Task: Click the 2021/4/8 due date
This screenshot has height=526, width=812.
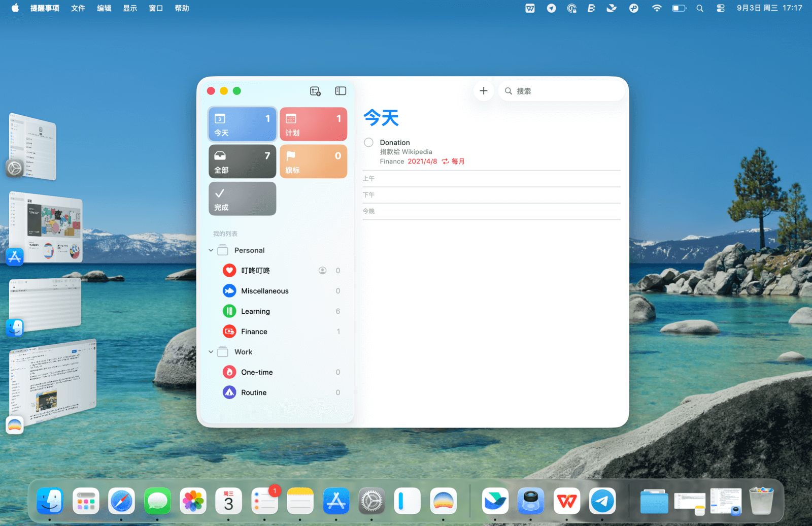Action: tap(422, 161)
